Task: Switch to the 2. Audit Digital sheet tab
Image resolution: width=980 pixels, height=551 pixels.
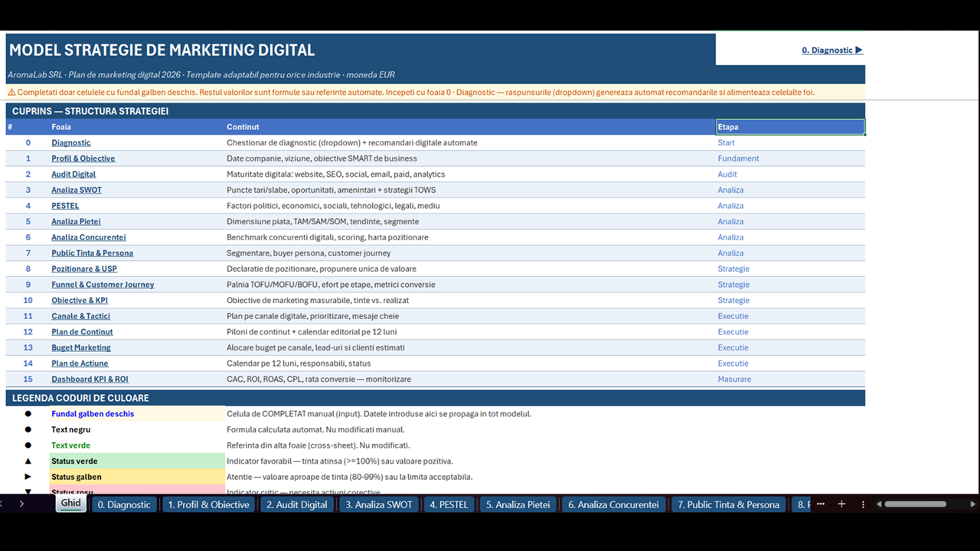Action: click(297, 504)
